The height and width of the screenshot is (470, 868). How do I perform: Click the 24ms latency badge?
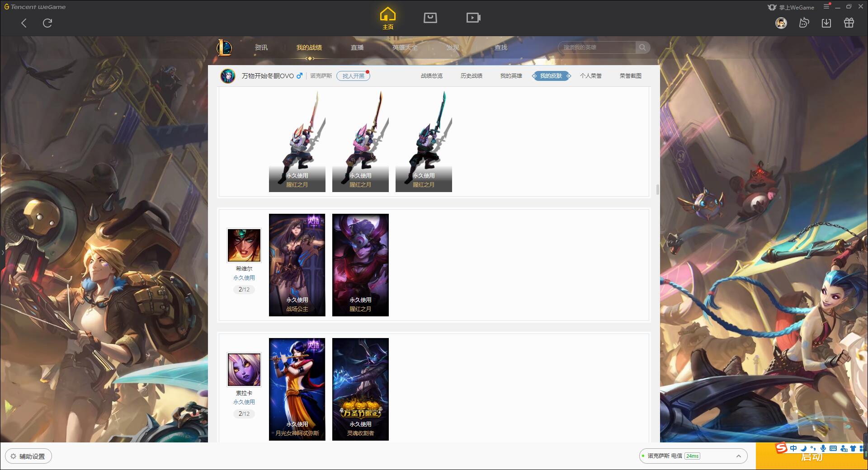(692, 456)
